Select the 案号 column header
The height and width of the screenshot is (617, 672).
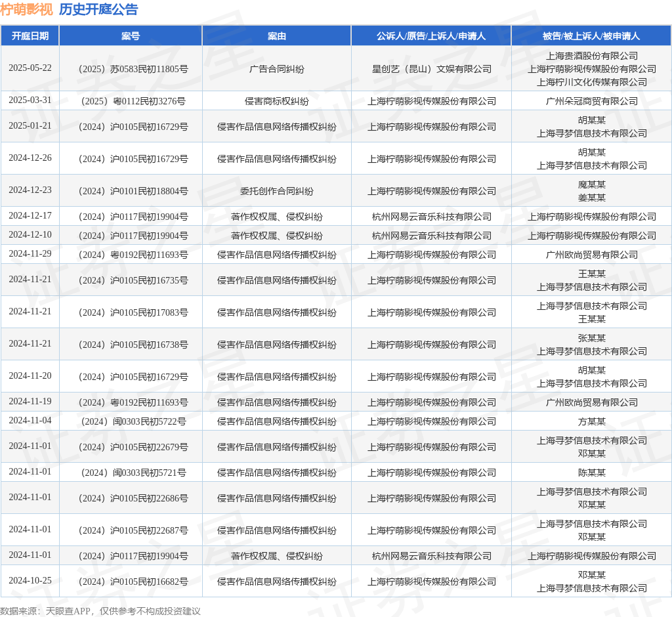click(x=131, y=36)
